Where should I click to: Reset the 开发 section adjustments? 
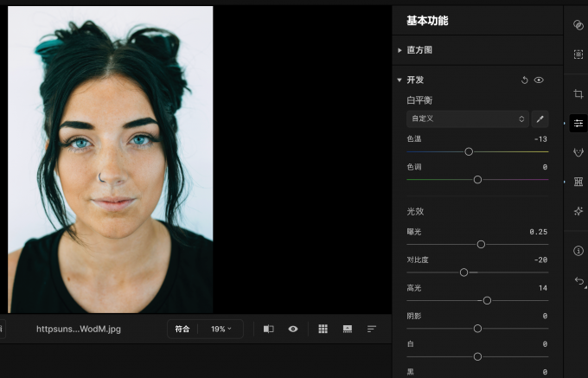point(524,80)
